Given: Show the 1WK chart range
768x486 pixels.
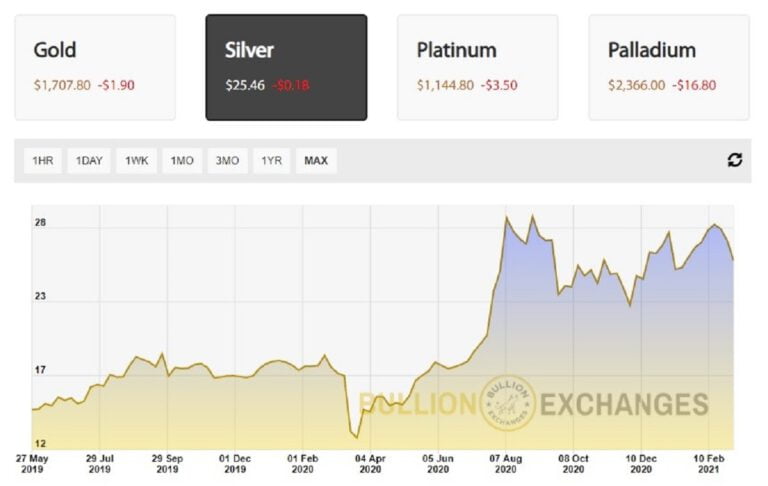Looking at the screenshot, I should 136,161.
